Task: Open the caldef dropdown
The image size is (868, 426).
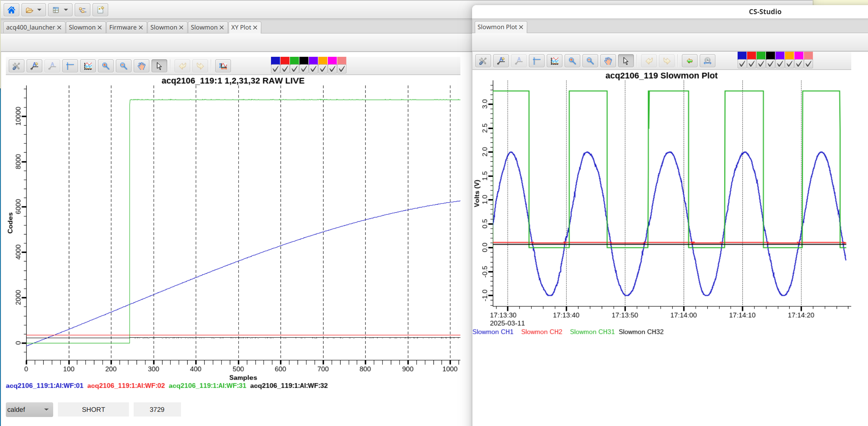Action: (29, 410)
